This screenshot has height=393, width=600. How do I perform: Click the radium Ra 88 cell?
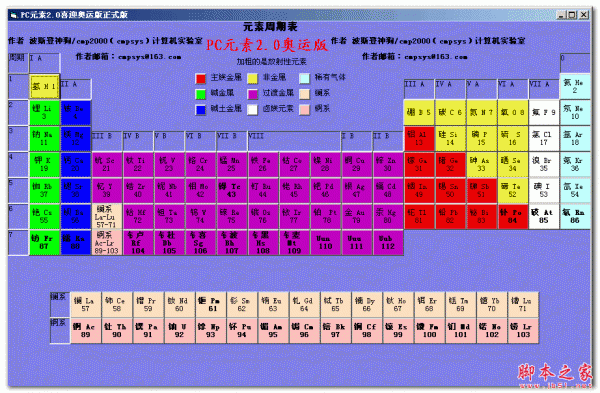75,243
